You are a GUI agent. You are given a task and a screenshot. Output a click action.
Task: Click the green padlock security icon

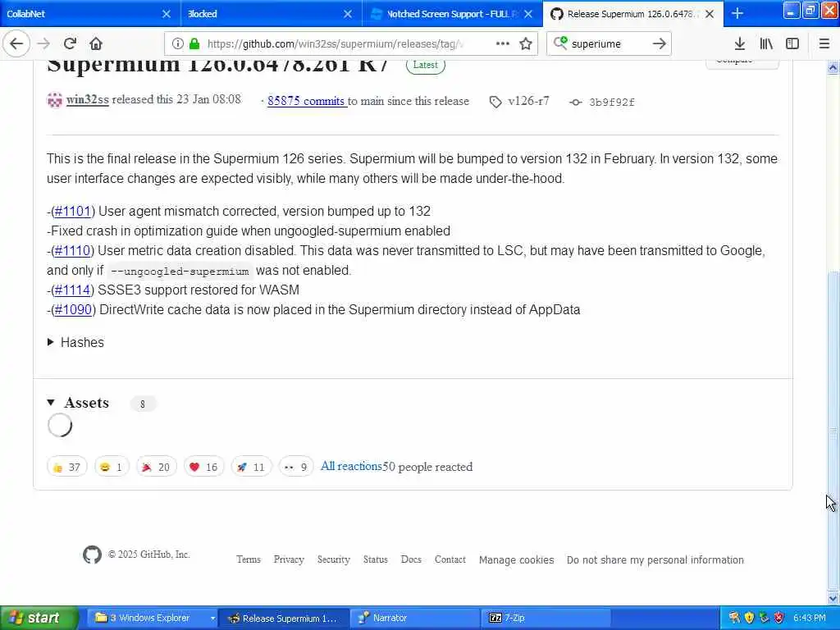click(194, 43)
